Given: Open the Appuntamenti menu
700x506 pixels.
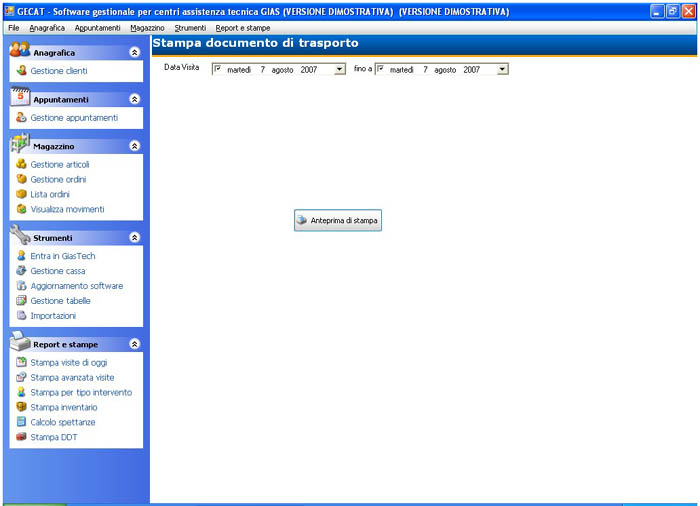Looking at the screenshot, I should [97, 28].
